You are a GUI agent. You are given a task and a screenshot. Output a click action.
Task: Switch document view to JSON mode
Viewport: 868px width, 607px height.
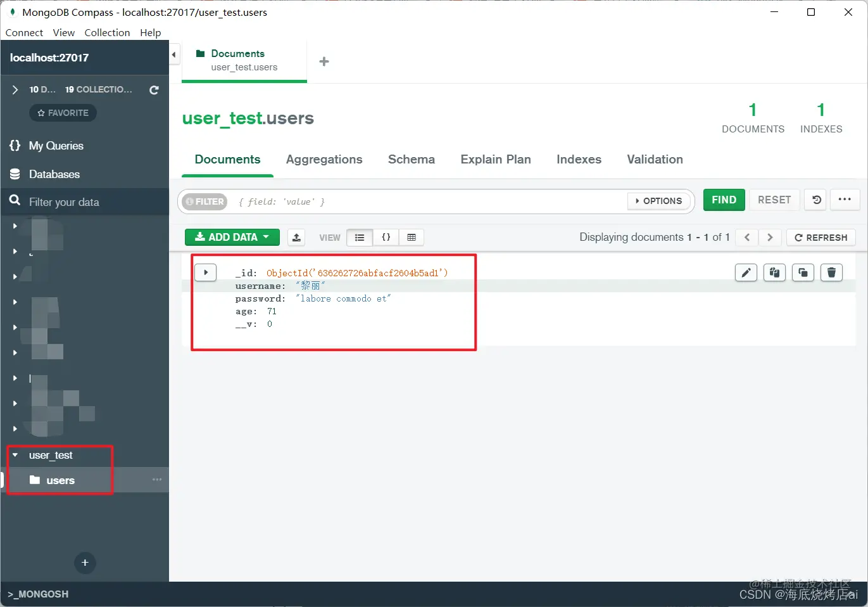coord(386,237)
